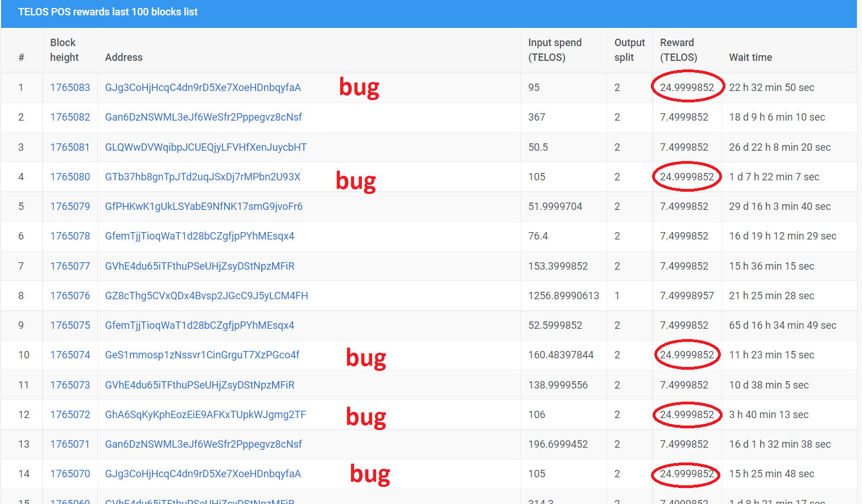Viewport: 862px width, 504px height.
Task: Open address GJg3CoHjHcqC4dn9rD5Xe7XoeHDnbqyfaA in row 14
Action: click(x=203, y=474)
